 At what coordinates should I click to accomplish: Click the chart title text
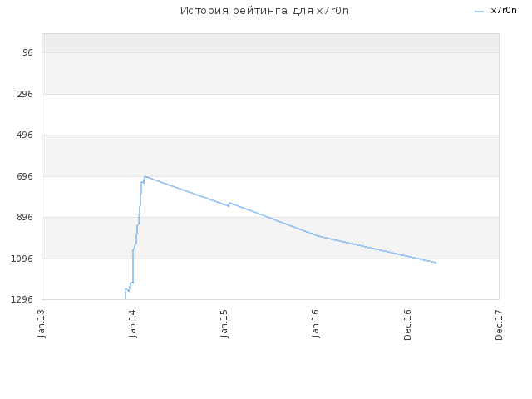click(264, 11)
